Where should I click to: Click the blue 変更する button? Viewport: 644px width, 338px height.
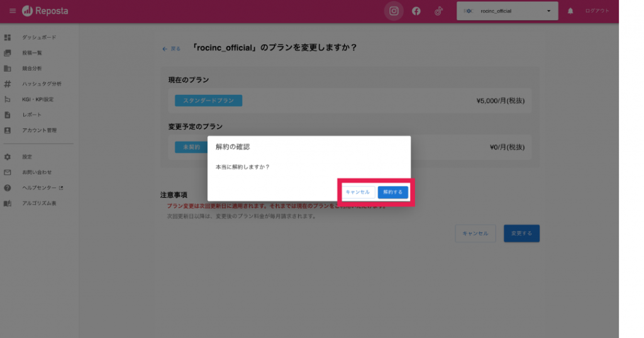click(x=521, y=234)
